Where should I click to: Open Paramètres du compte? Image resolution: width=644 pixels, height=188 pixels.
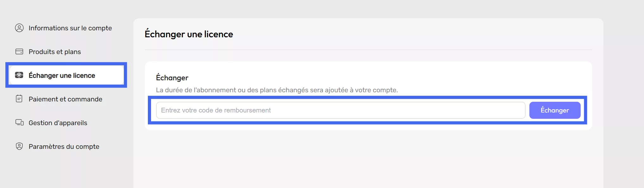[64, 147]
